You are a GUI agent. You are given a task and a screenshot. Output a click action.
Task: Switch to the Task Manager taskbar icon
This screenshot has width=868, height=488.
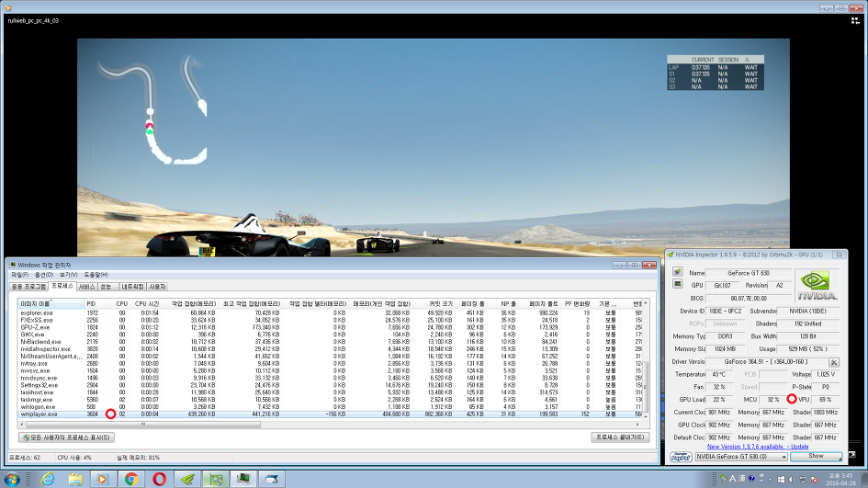243,479
